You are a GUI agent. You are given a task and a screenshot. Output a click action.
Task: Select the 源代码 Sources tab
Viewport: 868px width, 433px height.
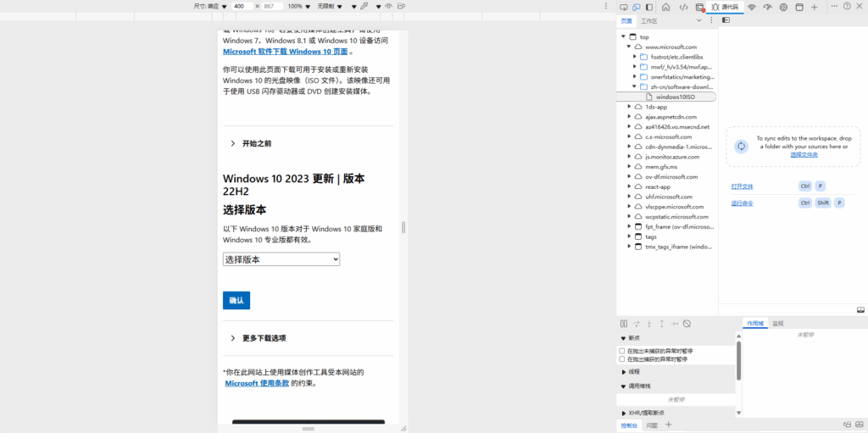(724, 7)
